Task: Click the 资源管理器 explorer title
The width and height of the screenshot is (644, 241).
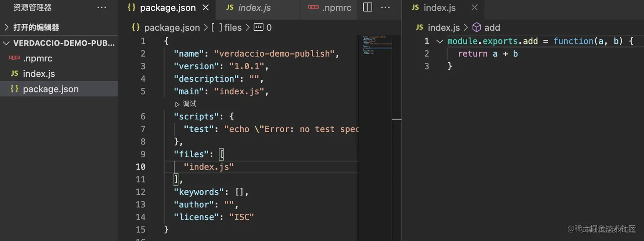Action: tap(32, 8)
